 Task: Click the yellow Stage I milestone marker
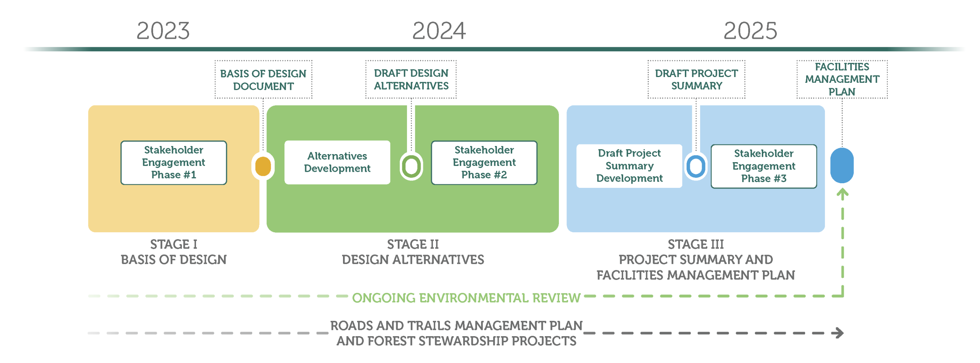coord(263,166)
